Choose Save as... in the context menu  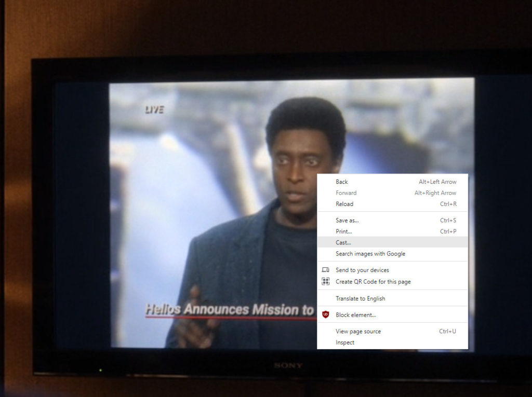pyautogui.click(x=347, y=221)
